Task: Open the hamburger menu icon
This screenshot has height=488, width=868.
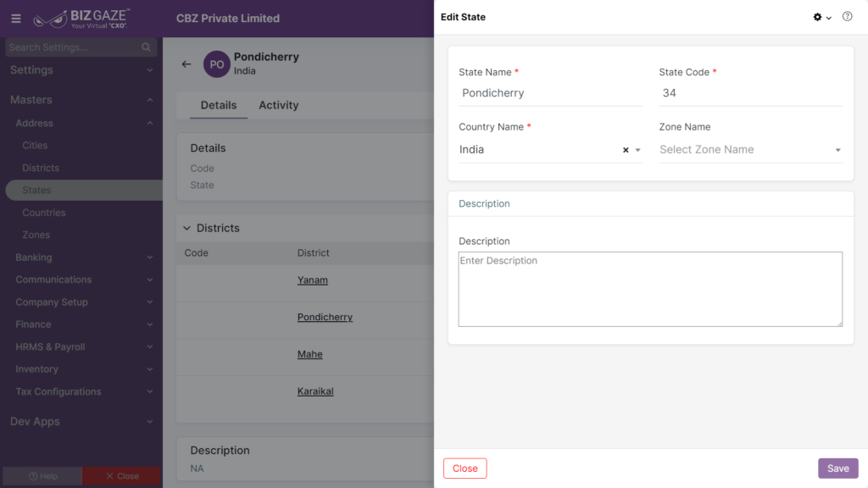Action: [16, 19]
